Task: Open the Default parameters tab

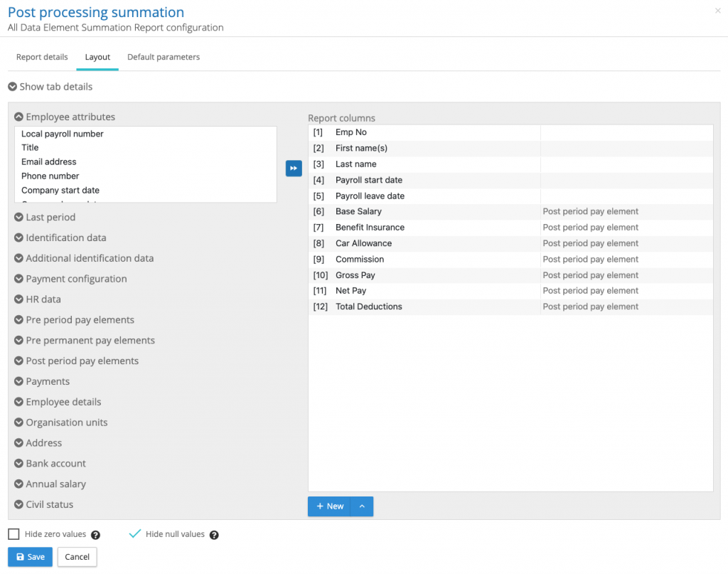Action: coord(164,57)
